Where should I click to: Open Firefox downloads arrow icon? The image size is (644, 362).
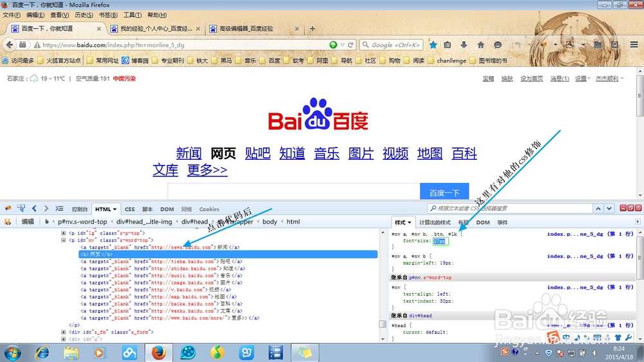464,45
